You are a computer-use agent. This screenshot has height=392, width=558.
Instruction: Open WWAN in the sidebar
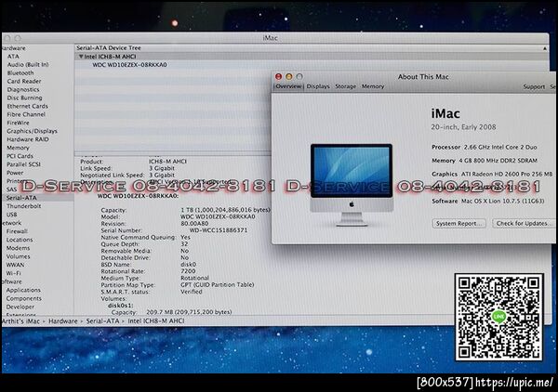pos(15,265)
